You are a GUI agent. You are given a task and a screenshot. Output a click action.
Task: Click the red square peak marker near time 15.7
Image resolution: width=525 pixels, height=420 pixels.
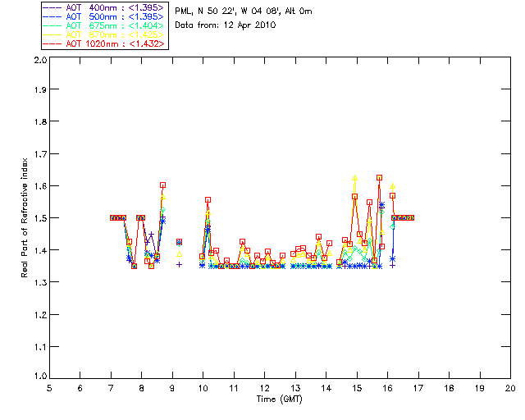pyautogui.click(x=379, y=177)
